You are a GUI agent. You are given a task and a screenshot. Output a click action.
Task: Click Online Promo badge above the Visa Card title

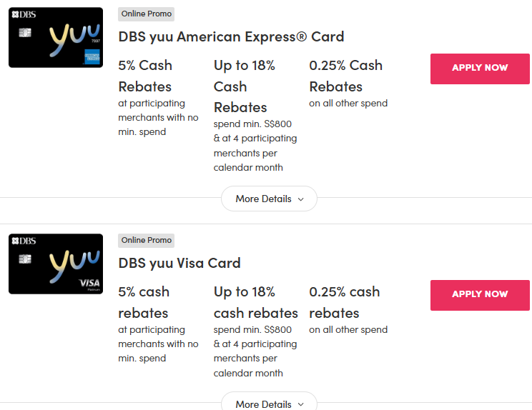pyautogui.click(x=146, y=241)
